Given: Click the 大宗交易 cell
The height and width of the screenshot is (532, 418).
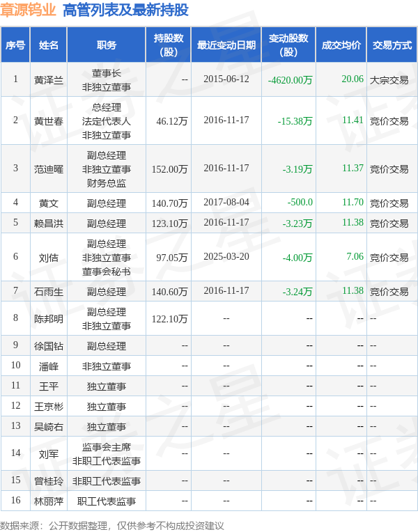Looking at the screenshot, I should 389,80.
